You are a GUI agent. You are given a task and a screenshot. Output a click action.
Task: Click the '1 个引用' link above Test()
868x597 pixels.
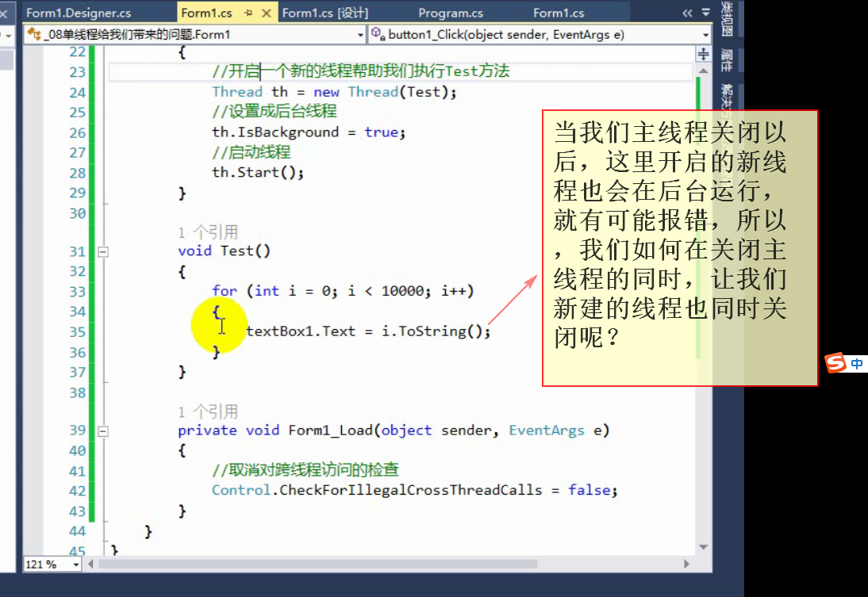coord(208,232)
